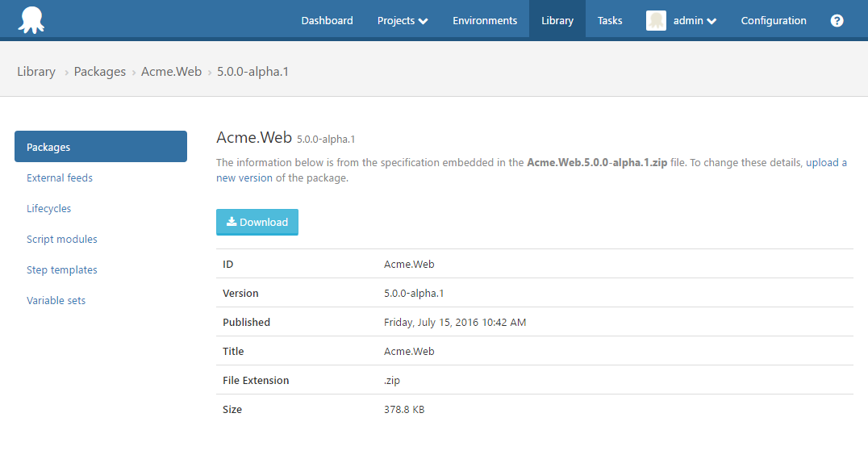Viewport: 868px width, 455px height.
Task: Click the bold Acme.Web.5.0.0-alpha.1.zip filename
Action: tap(597, 163)
